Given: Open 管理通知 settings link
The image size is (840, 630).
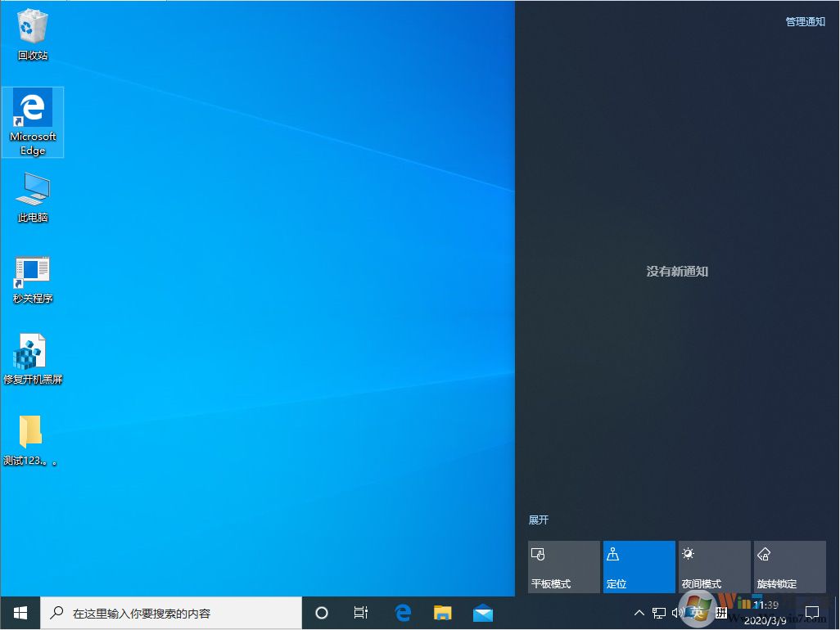Looking at the screenshot, I should click(804, 21).
